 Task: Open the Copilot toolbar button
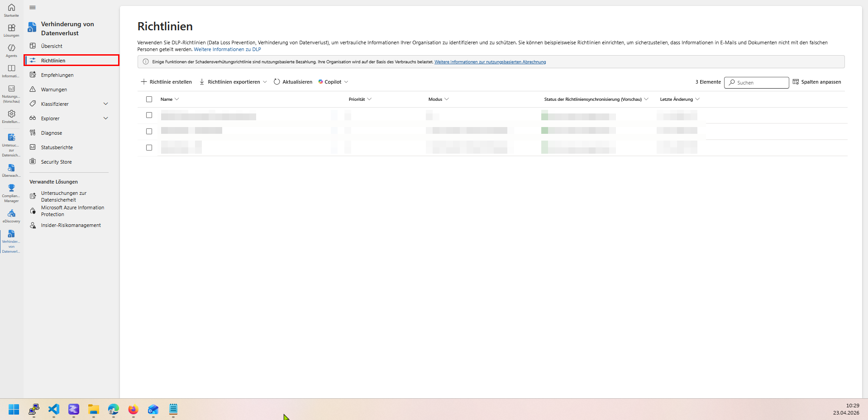333,82
